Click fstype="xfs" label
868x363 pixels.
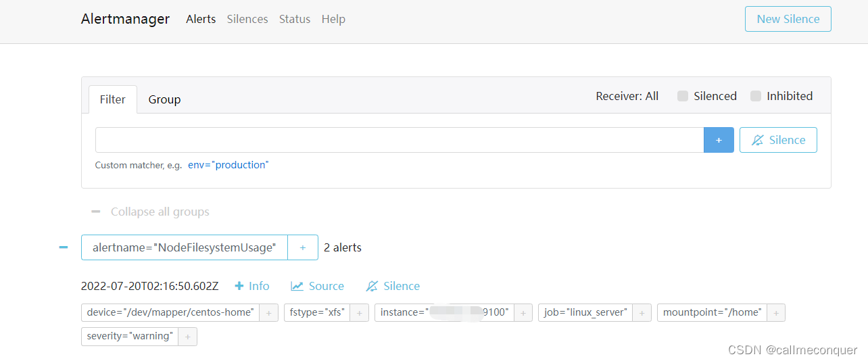point(317,312)
